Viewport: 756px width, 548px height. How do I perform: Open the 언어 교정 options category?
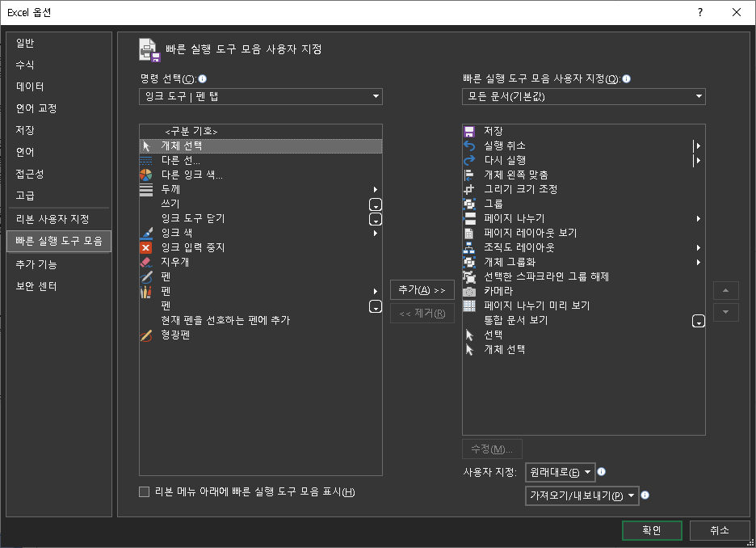click(59, 108)
